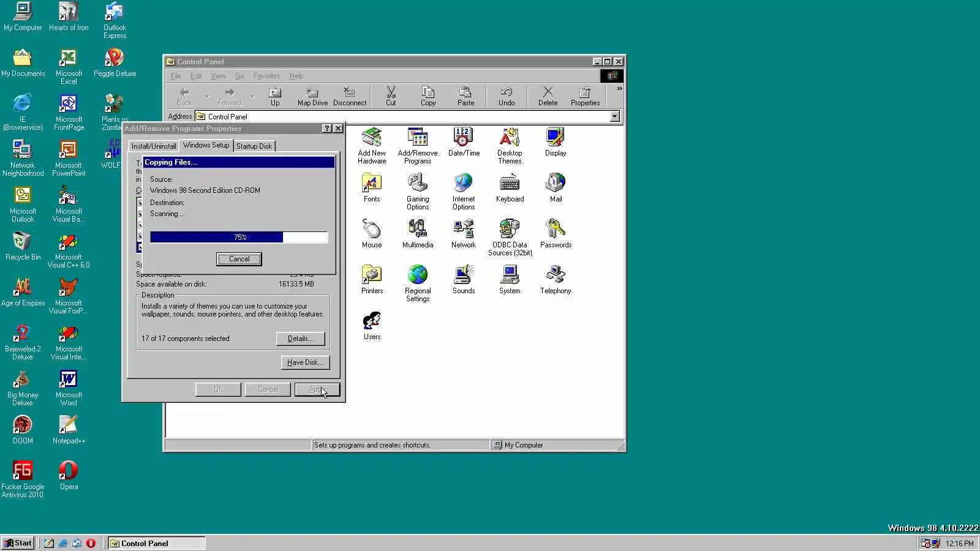Open the Users applet icon
Screen dimensions: 980x551
(372, 326)
